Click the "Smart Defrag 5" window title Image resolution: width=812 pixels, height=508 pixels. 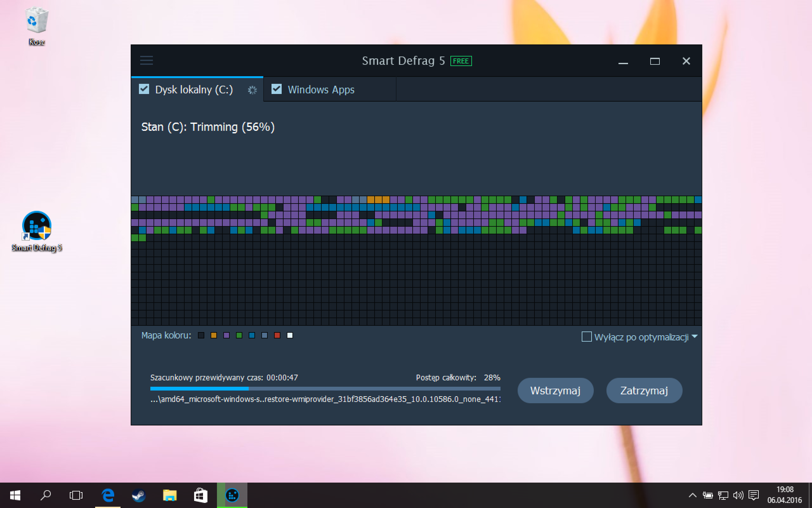(x=404, y=61)
